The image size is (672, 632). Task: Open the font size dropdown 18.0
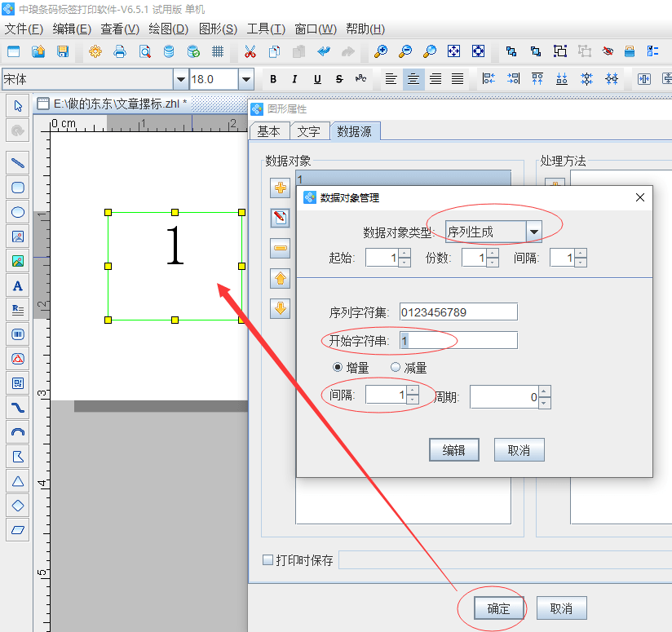pyautogui.click(x=245, y=79)
